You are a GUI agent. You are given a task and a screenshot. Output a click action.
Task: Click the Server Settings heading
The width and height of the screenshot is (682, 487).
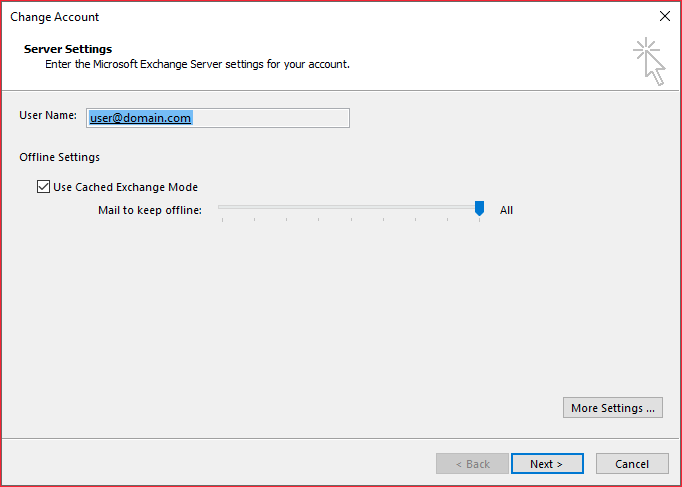coord(68,49)
